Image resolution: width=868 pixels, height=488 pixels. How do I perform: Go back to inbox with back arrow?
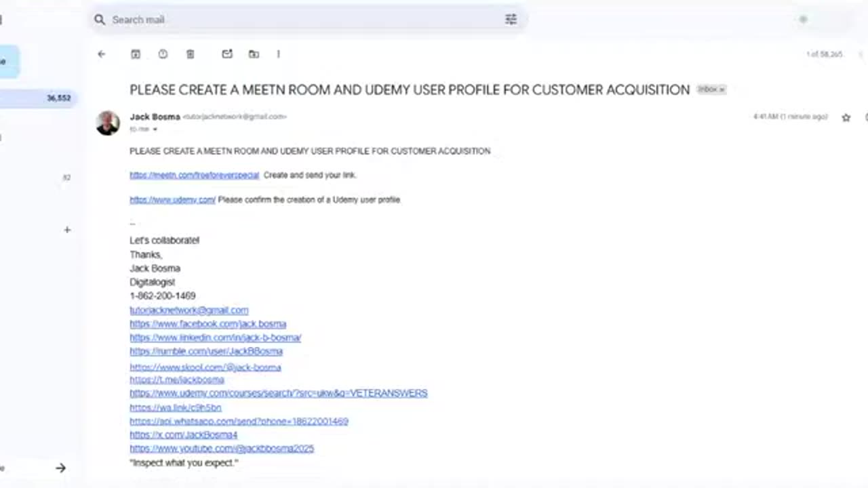(x=102, y=54)
